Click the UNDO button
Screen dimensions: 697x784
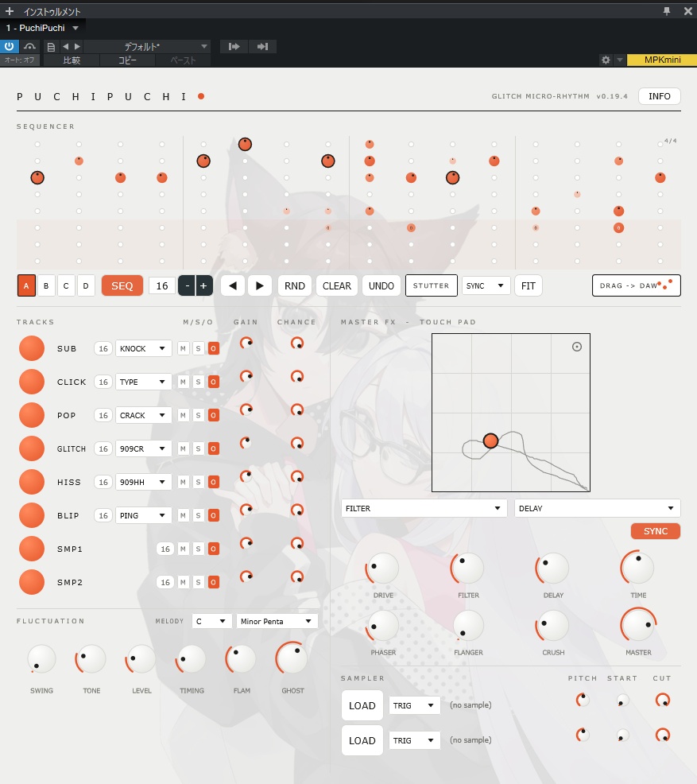381,285
